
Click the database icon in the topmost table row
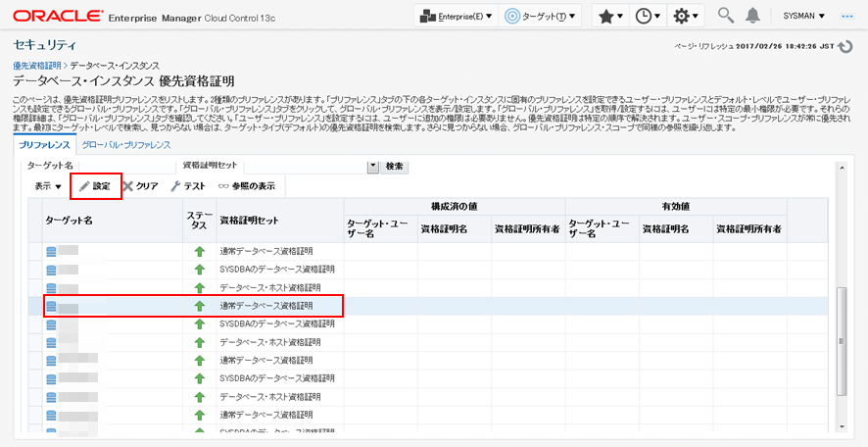click(52, 252)
